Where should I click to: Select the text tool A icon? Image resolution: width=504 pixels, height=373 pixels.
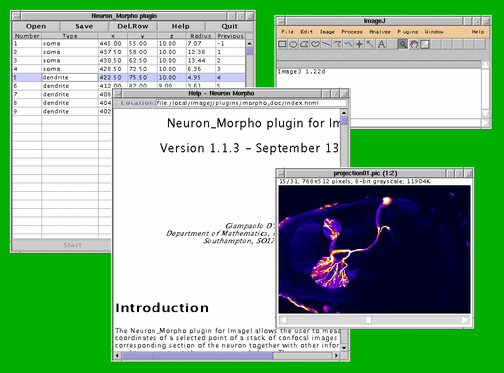click(381, 44)
